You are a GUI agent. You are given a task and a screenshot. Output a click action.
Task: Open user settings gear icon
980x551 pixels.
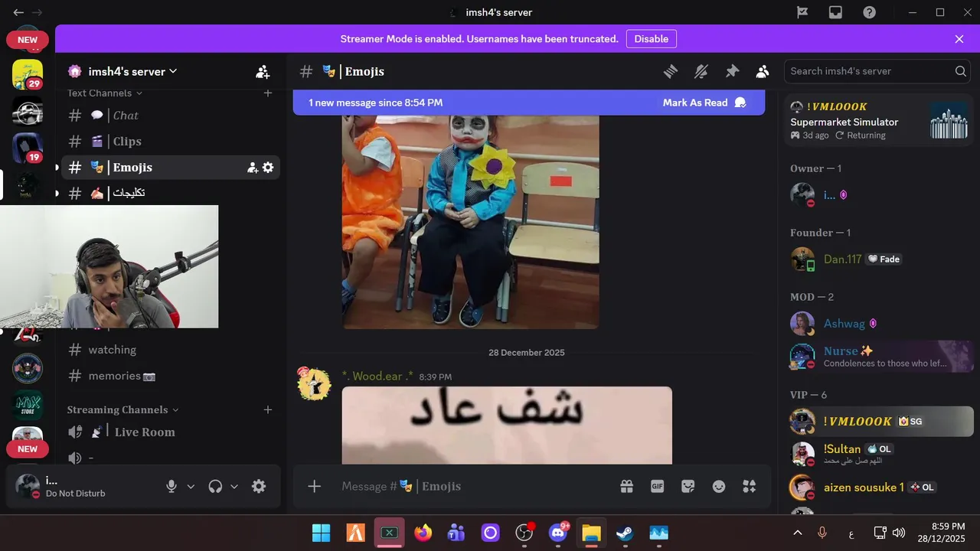pos(259,486)
